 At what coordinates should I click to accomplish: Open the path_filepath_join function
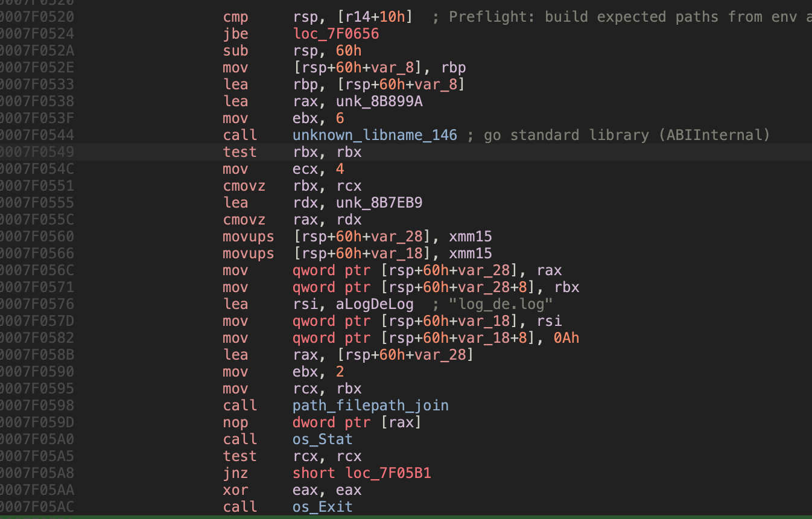370,406
